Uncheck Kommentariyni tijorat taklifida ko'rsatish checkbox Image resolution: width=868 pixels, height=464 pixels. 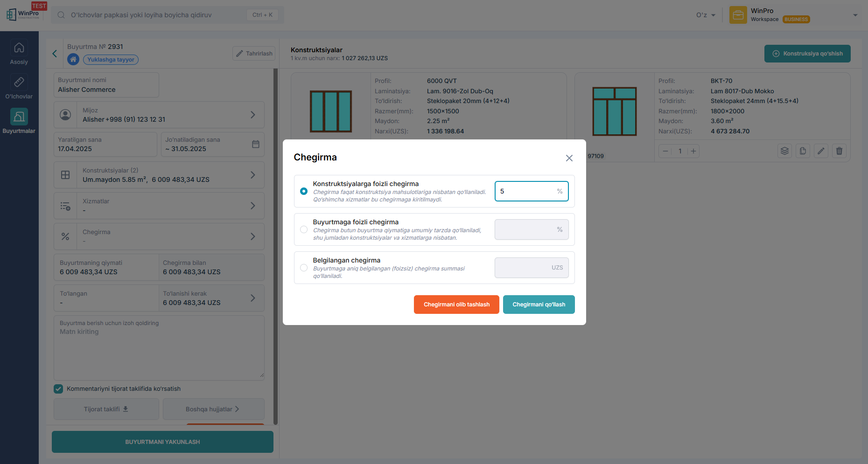tap(58, 389)
